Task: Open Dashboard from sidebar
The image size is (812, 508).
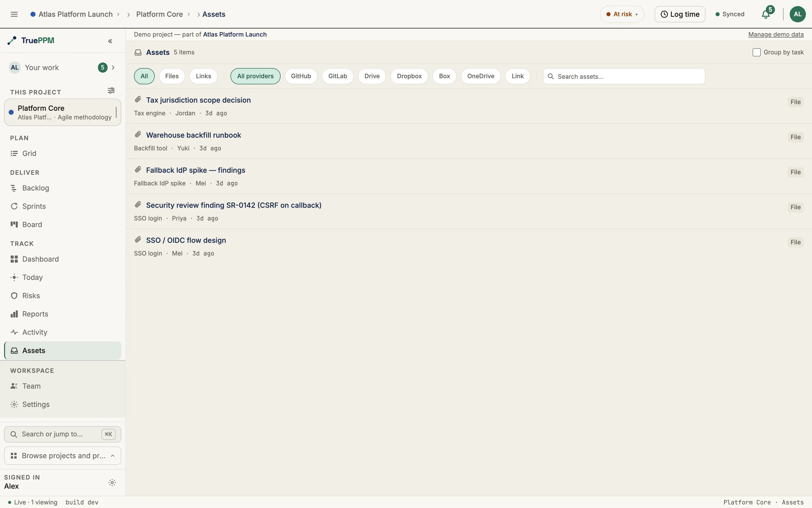Action: [63, 259]
